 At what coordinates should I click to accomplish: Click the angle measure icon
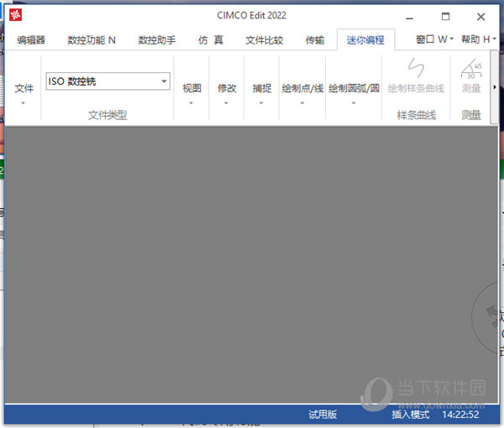(471, 68)
